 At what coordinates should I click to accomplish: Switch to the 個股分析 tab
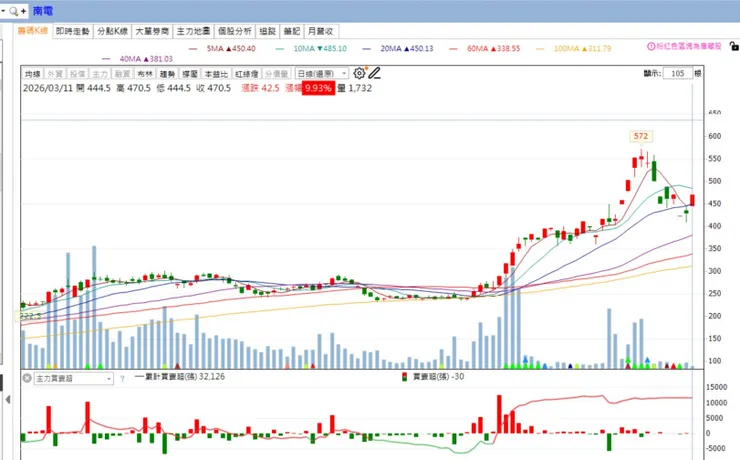(235, 31)
